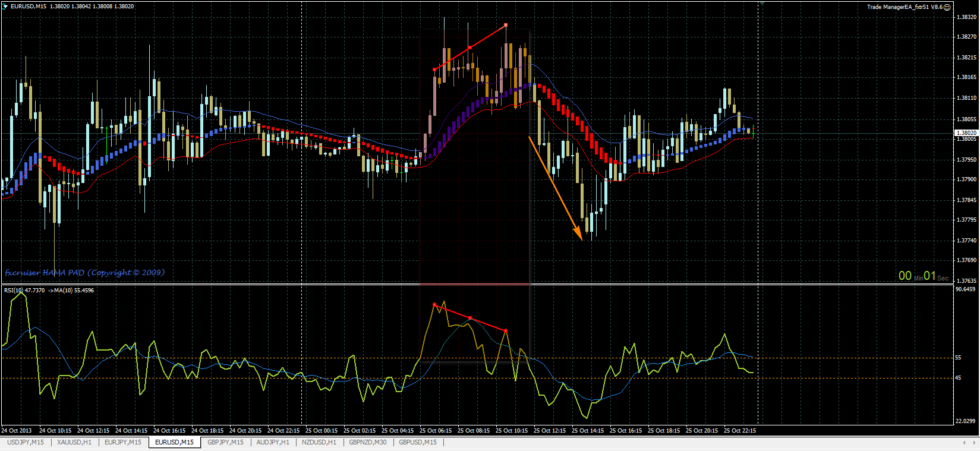
Task: Open the GBPUSD,M15 chart tab
Action: click(418, 442)
